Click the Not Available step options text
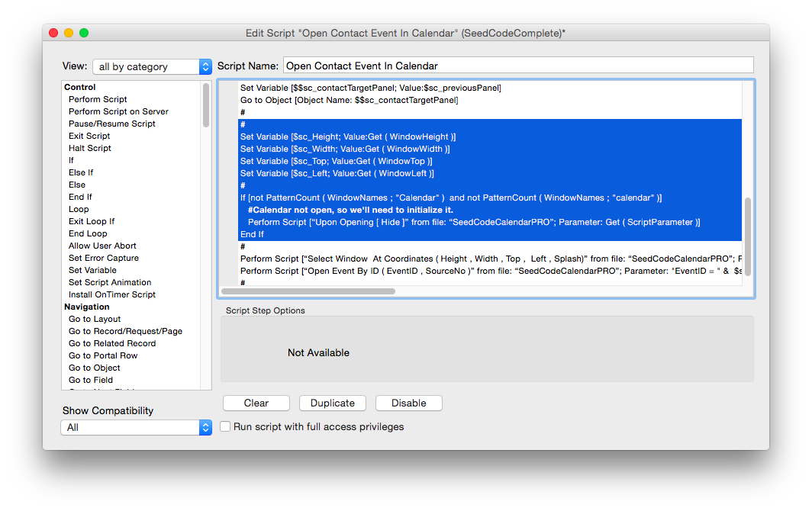The image size is (812, 511). (x=318, y=352)
